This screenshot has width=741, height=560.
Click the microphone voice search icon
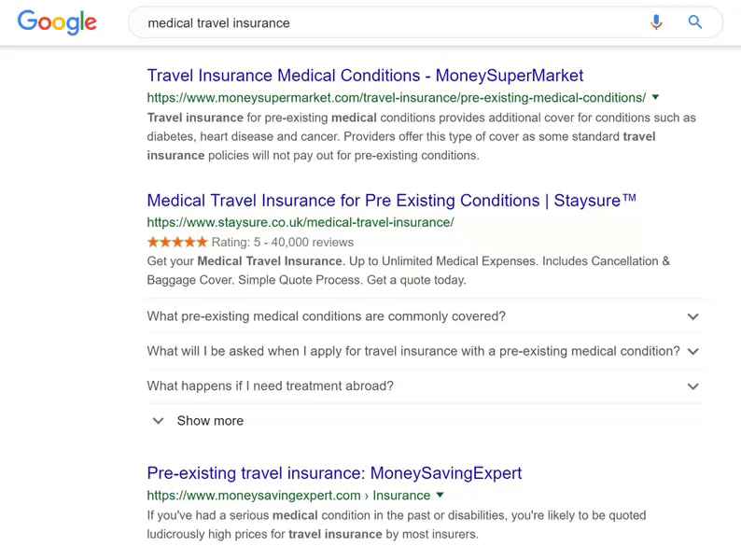[656, 22]
